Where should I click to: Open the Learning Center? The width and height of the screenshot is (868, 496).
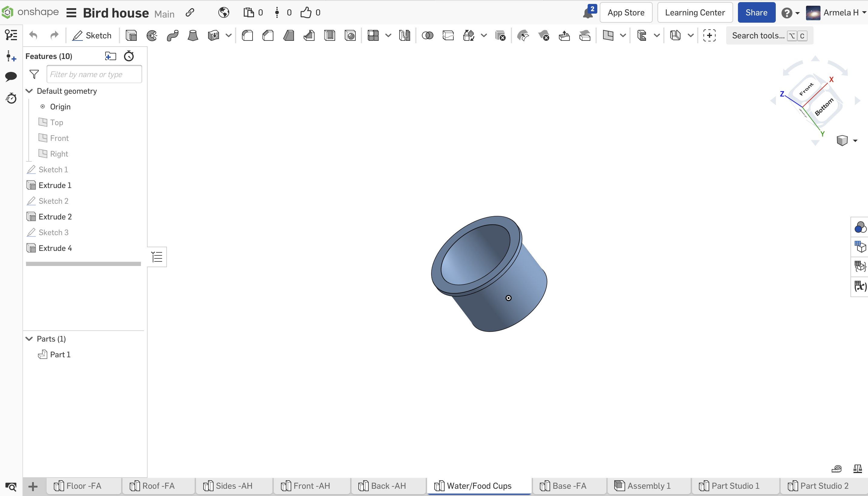tap(695, 12)
